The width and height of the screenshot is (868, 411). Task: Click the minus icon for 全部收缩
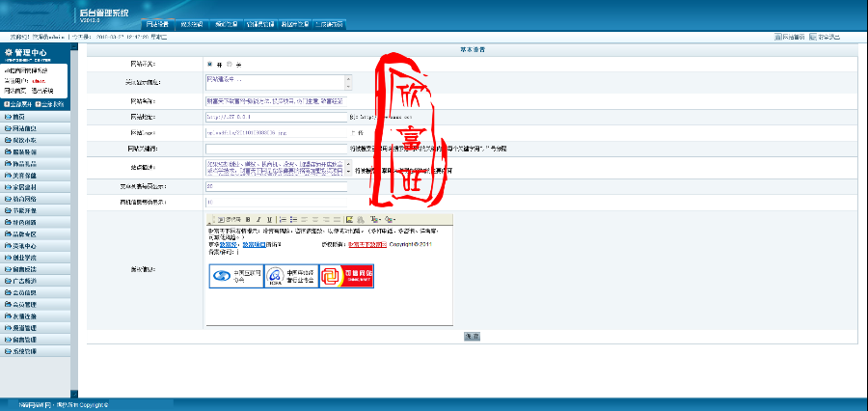point(38,104)
